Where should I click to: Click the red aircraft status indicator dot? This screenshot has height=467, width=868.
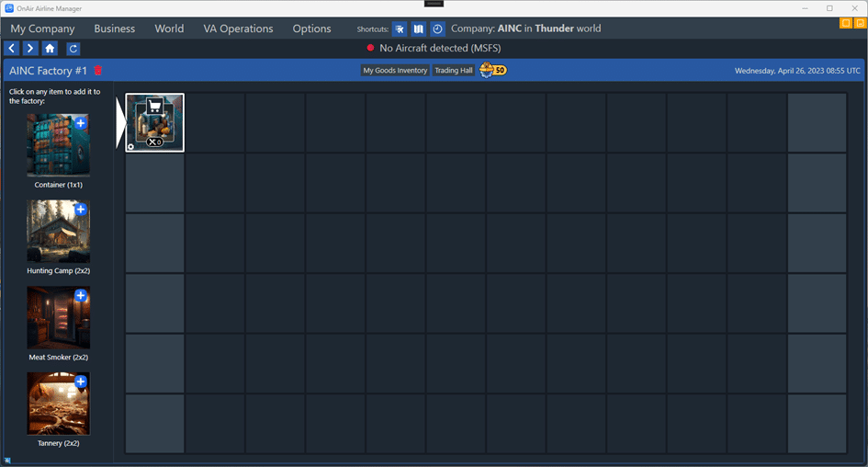coord(370,48)
